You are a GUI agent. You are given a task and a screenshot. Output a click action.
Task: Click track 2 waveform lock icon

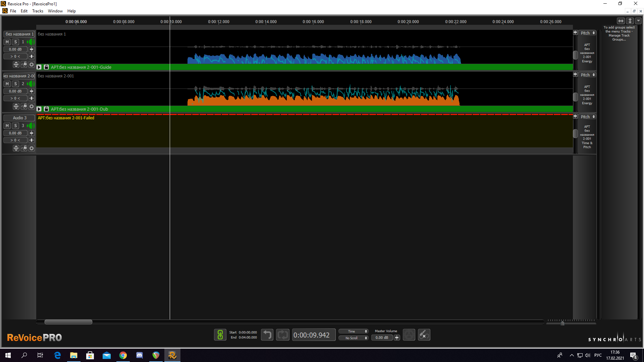coord(24,106)
